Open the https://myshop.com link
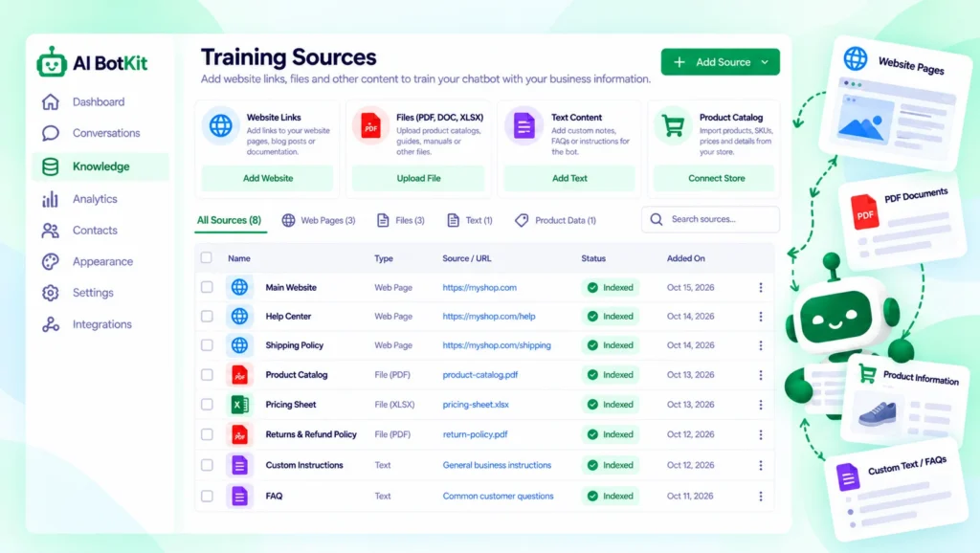Screen dimensions: 980x553 (x=479, y=287)
